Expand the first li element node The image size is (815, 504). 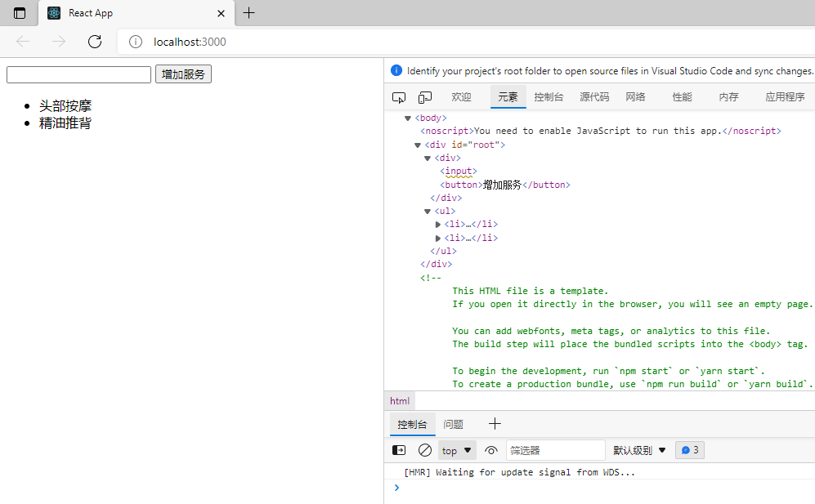[437, 225]
